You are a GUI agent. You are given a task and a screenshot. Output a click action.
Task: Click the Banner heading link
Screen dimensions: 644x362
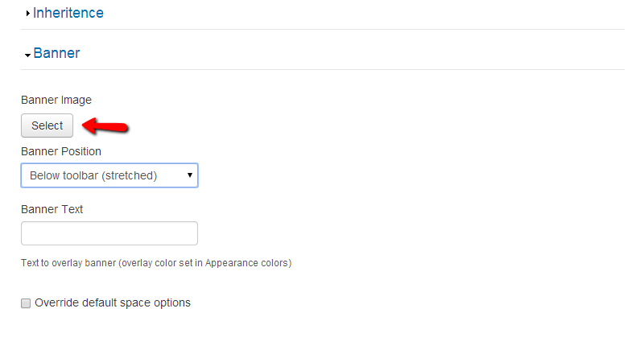pos(56,54)
